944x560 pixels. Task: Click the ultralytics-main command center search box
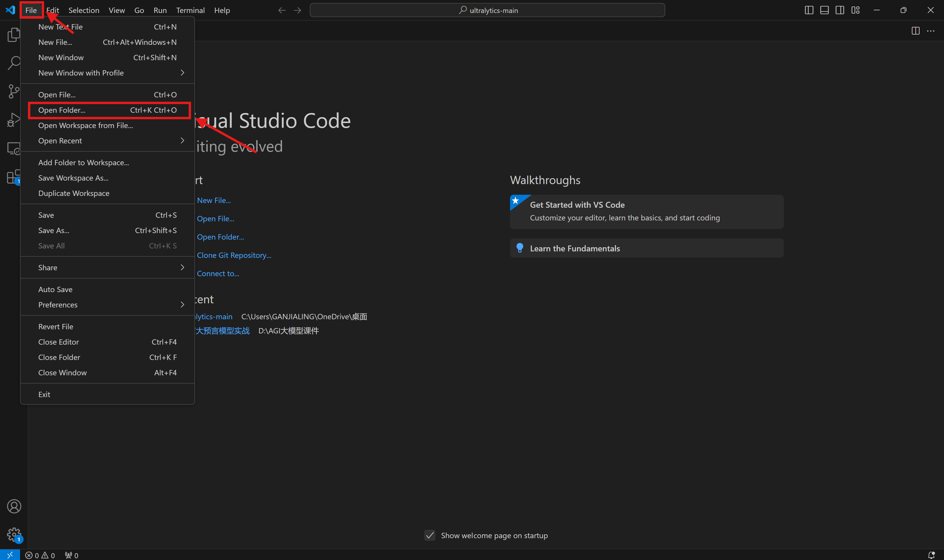tap(487, 10)
